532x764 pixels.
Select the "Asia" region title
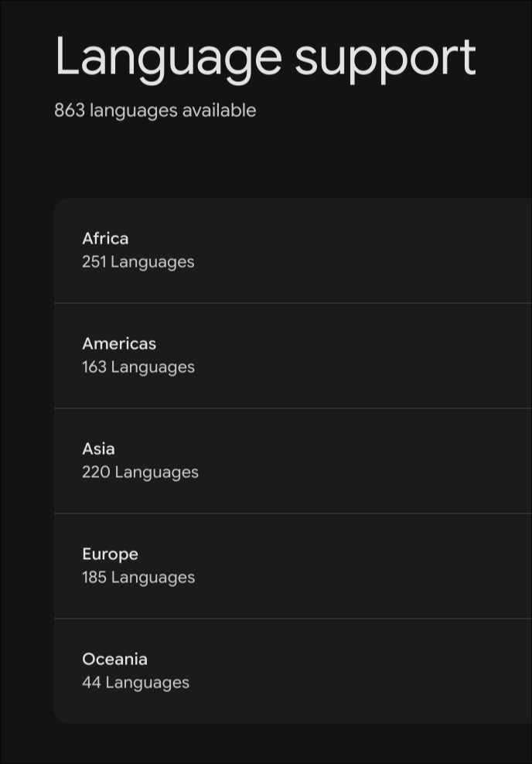[x=98, y=449]
